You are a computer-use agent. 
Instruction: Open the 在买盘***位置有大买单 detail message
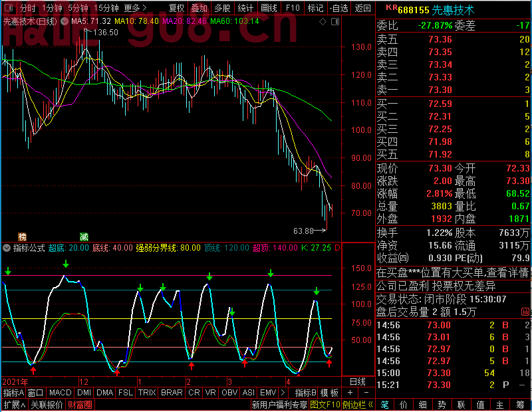(452, 272)
